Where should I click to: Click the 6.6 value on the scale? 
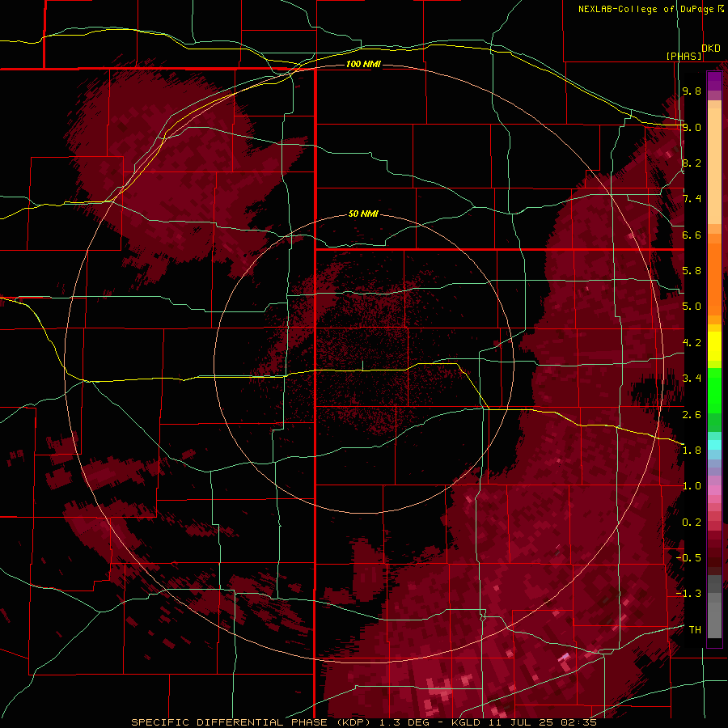point(692,235)
